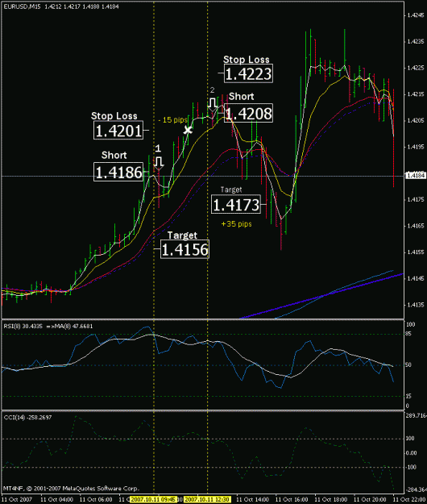The width and height of the screenshot is (427, 504).
Task: Click the RSI level 85 scale label
Action: coord(408,334)
